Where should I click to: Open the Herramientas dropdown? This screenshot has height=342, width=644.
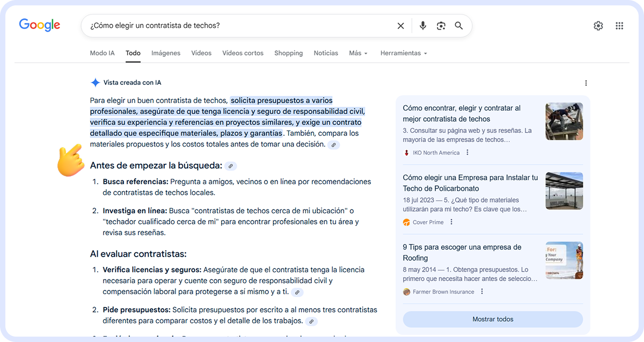tap(404, 53)
